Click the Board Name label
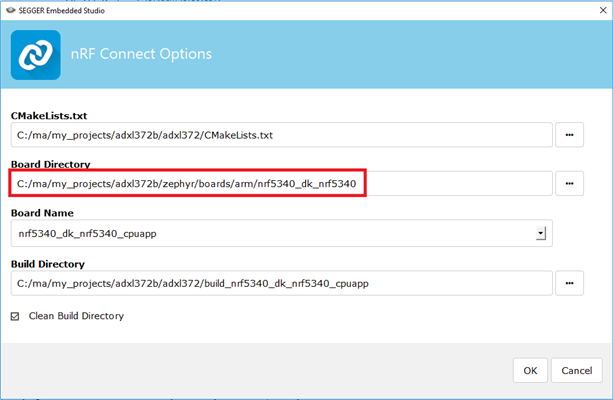This screenshot has height=400, width=613. [42, 213]
